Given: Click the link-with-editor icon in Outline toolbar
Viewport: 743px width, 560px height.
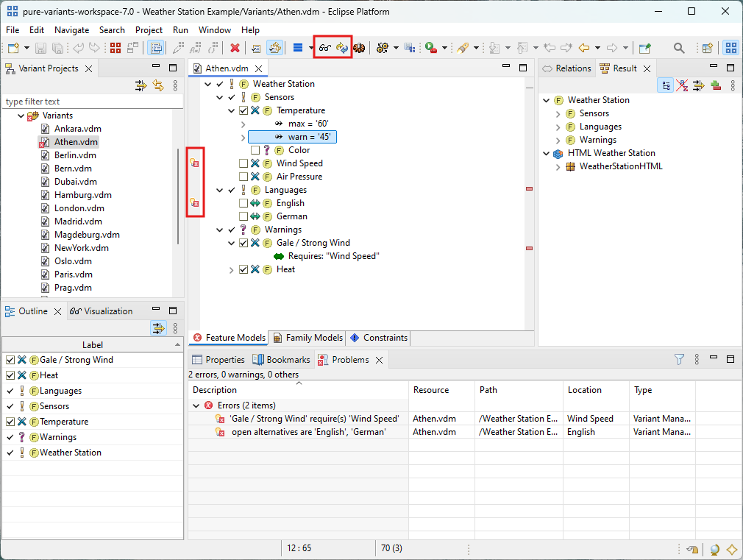Looking at the screenshot, I should click(x=158, y=329).
